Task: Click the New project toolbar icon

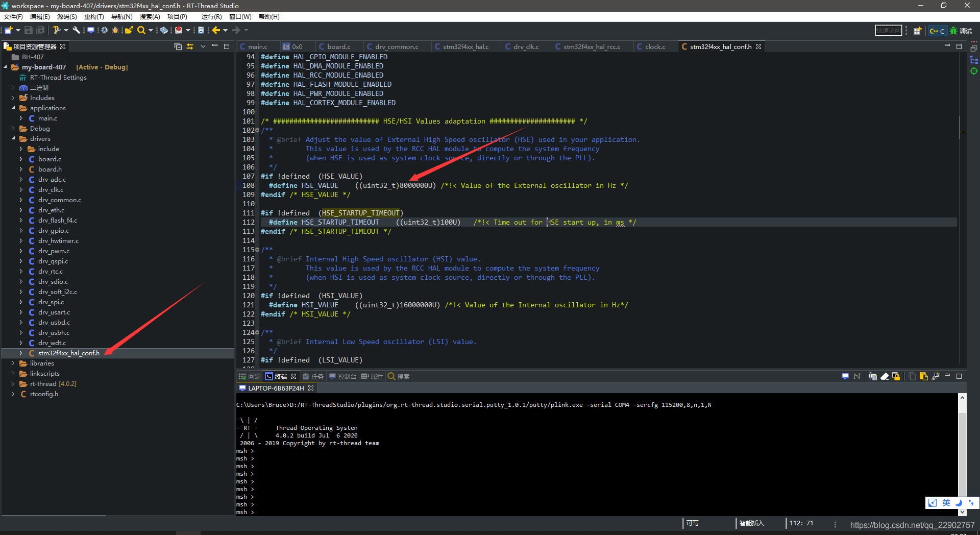Action: (x=9, y=31)
